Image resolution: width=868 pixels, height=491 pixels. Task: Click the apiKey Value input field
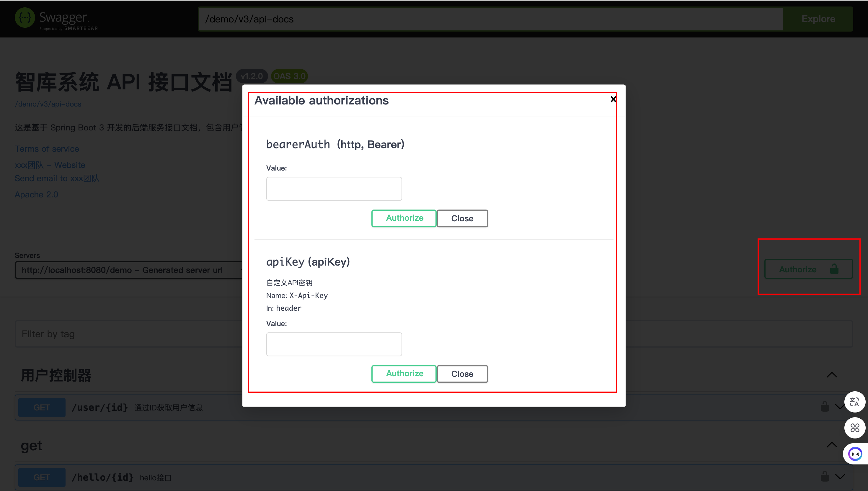point(334,344)
